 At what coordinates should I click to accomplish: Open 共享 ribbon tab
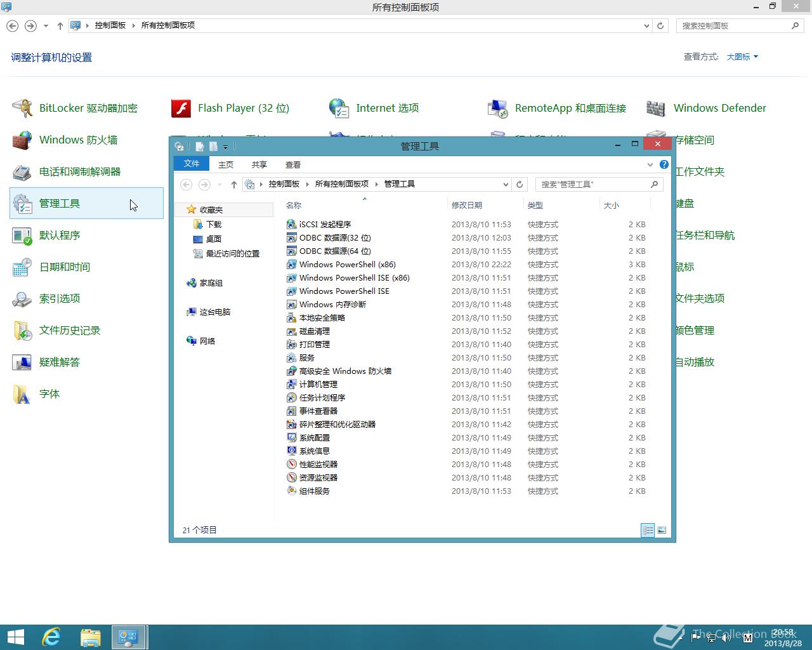tap(259, 164)
